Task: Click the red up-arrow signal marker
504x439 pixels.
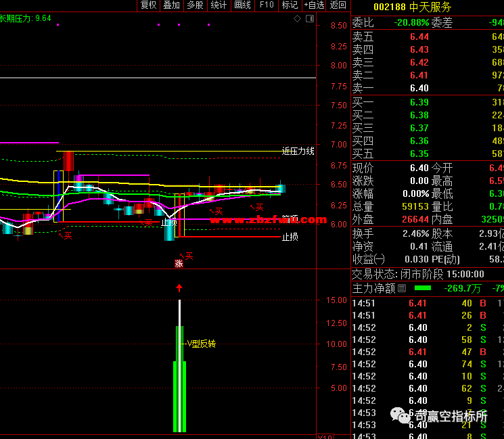Action: (x=179, y=288)
